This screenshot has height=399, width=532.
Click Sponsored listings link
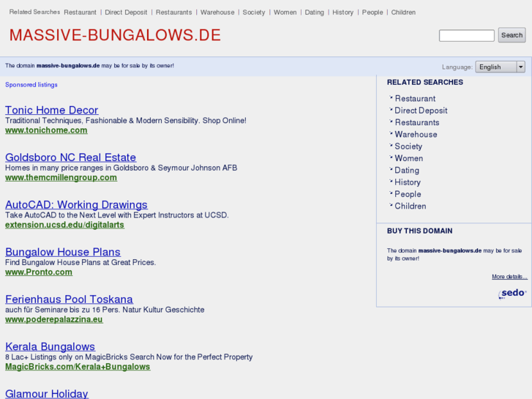coord(31,84)
